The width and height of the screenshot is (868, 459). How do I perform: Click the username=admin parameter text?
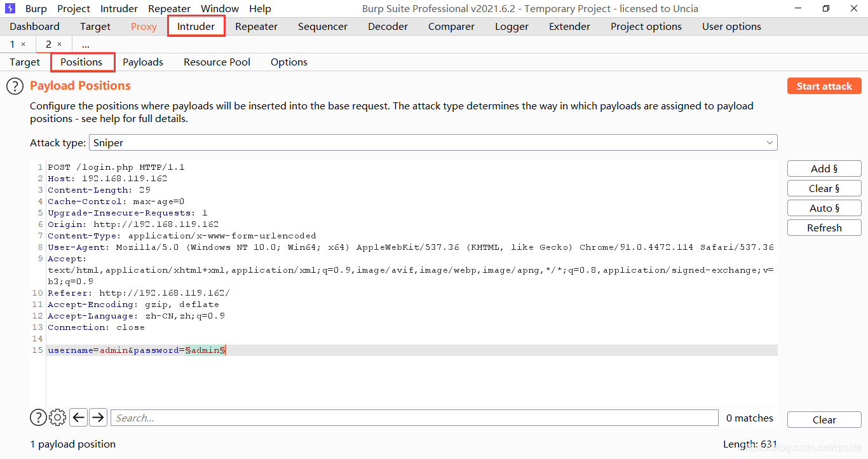88,350
